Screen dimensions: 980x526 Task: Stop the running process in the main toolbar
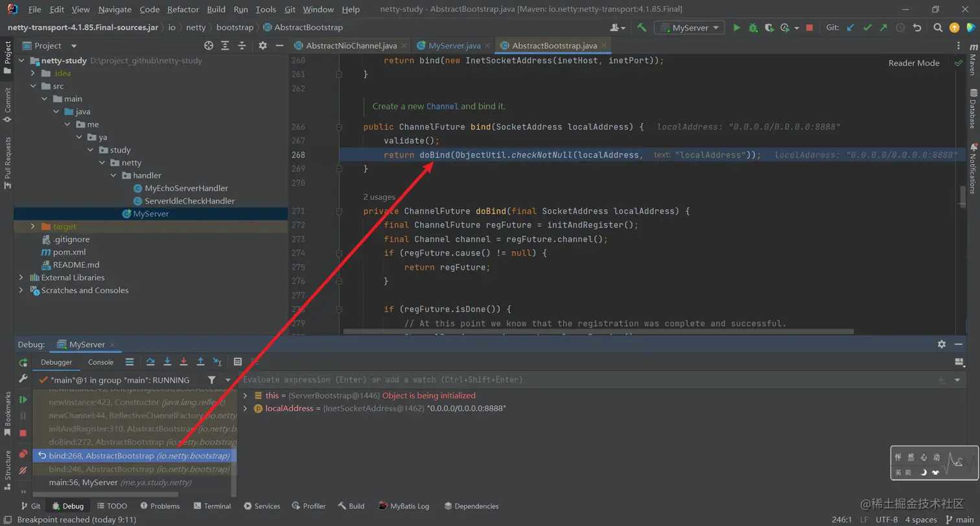point(810,28)
